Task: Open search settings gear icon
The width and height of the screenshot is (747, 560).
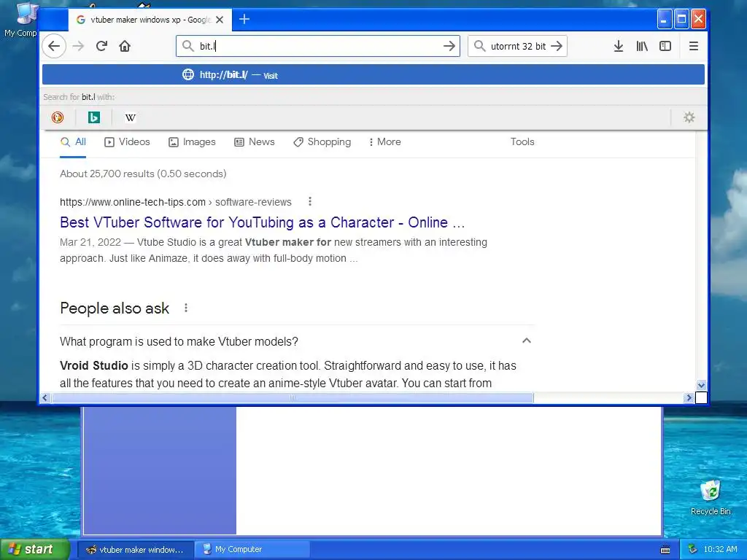Action: (x=689, y=117)
